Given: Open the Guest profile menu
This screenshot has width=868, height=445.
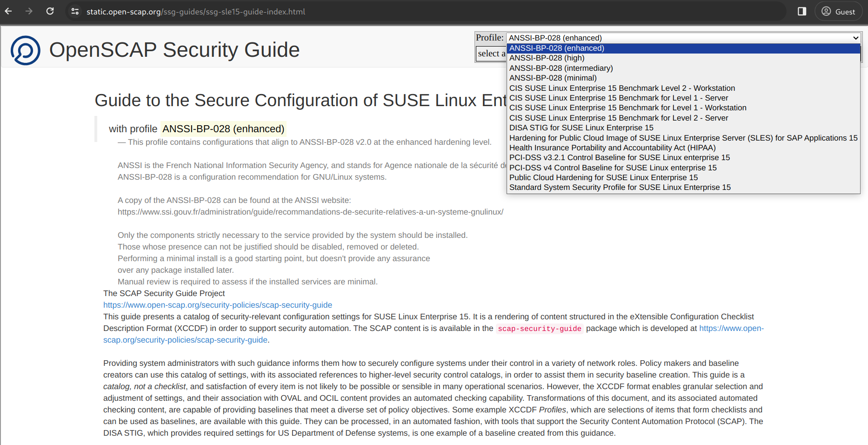Looking at the screenshot, I should (838, 11).
